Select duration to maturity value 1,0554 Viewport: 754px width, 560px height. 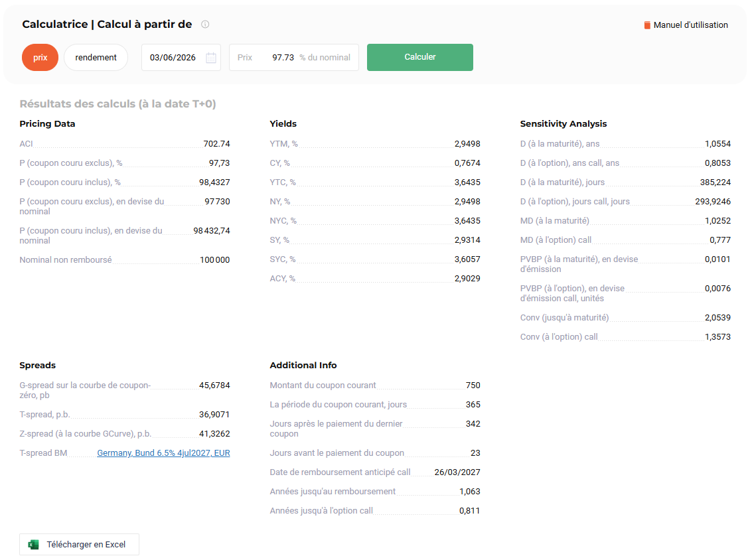click(717, 144)
